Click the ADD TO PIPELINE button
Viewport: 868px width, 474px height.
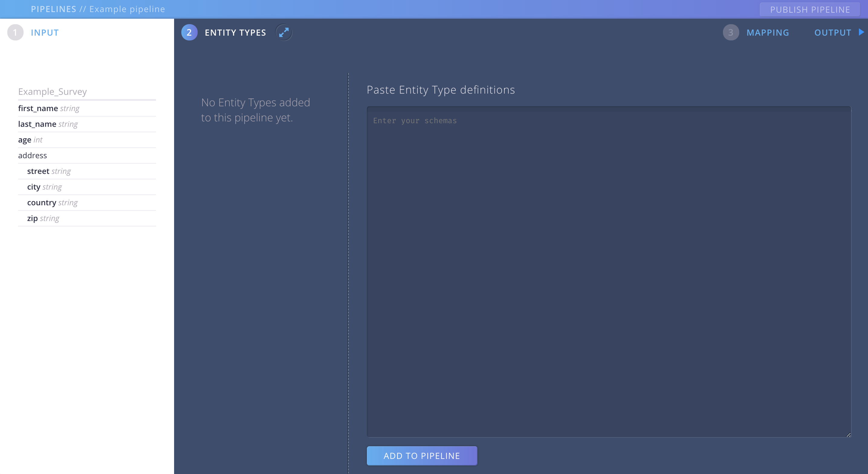422,455
